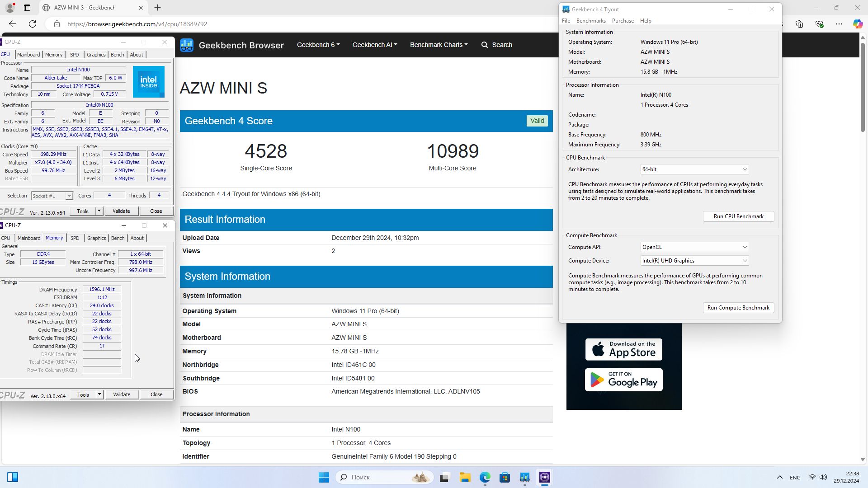Switch to Mainboard tab in upper CPU-Z

[28, 55]
